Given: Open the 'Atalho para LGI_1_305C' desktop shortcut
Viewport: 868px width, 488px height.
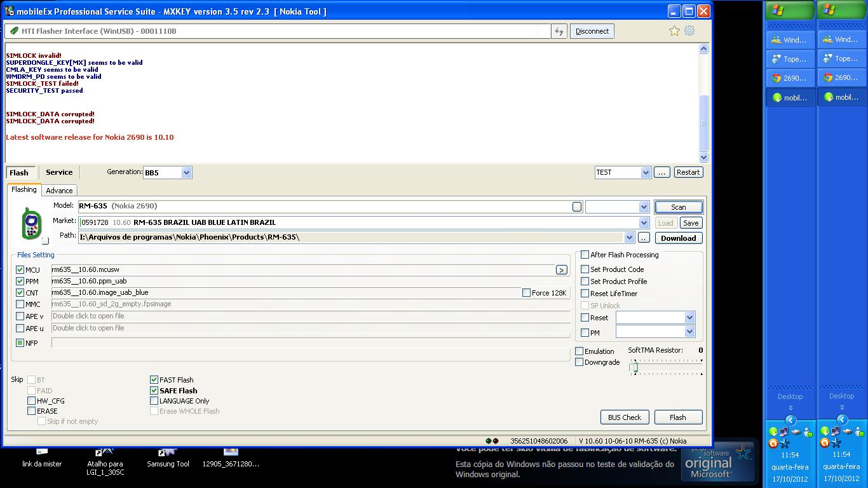Looking at the screenshot, I should (x=105, y=461).
